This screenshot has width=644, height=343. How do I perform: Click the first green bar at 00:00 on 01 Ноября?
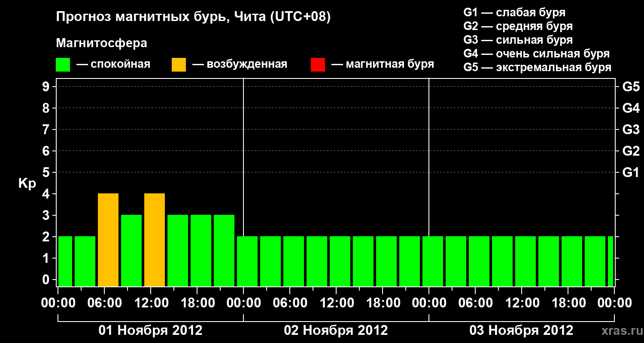click(x=65, y=262)
